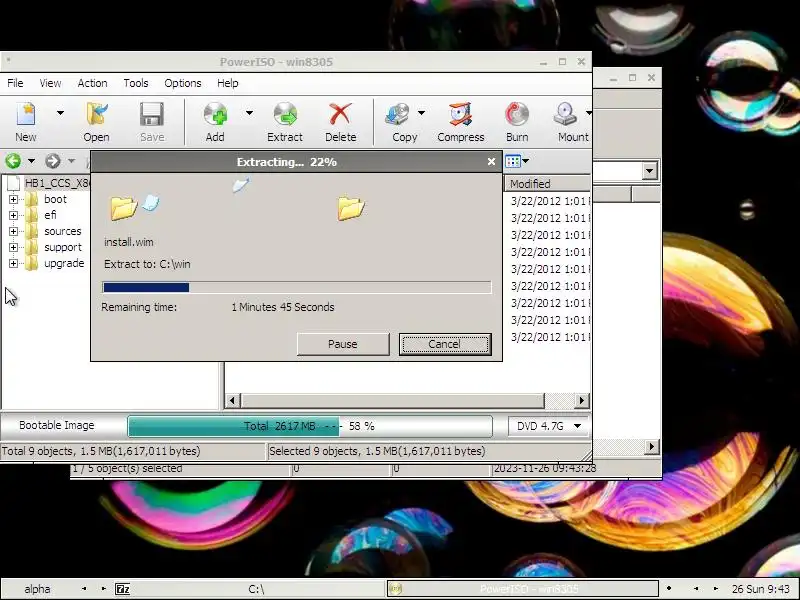Click the PowerISO - win8305 taskbar button

(522, 589)
